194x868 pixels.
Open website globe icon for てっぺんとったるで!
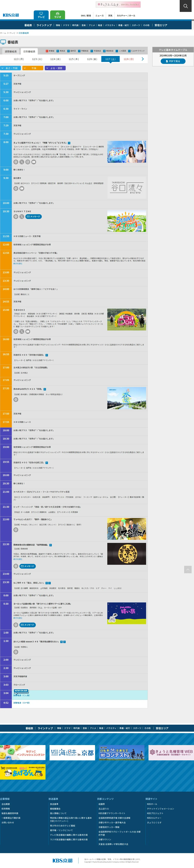click(x=16, y=530)
